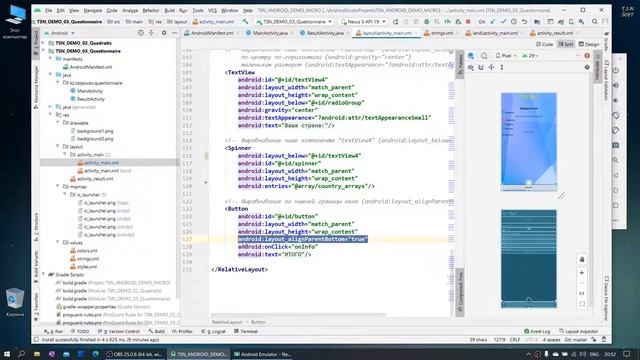Viewport: 640px width, 360px height.
Task: Open project panel settings gear icon
Action: [164, 33]
